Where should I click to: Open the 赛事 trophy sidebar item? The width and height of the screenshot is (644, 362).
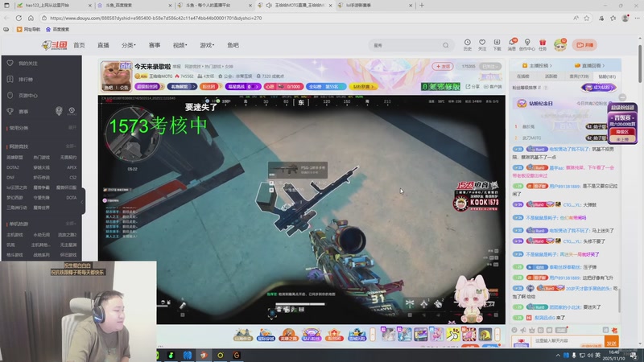(x=23, y=111)
